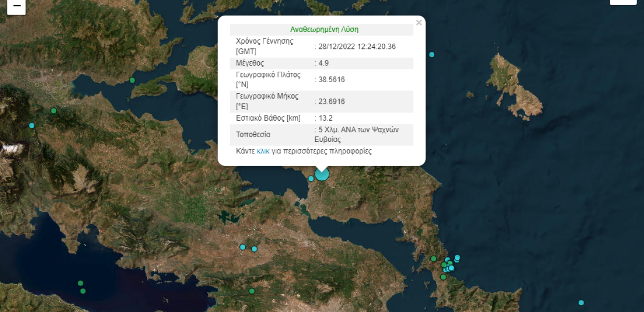Click the lone green marker near bottom center
The image size is (644, 312).
click(252, 291)
